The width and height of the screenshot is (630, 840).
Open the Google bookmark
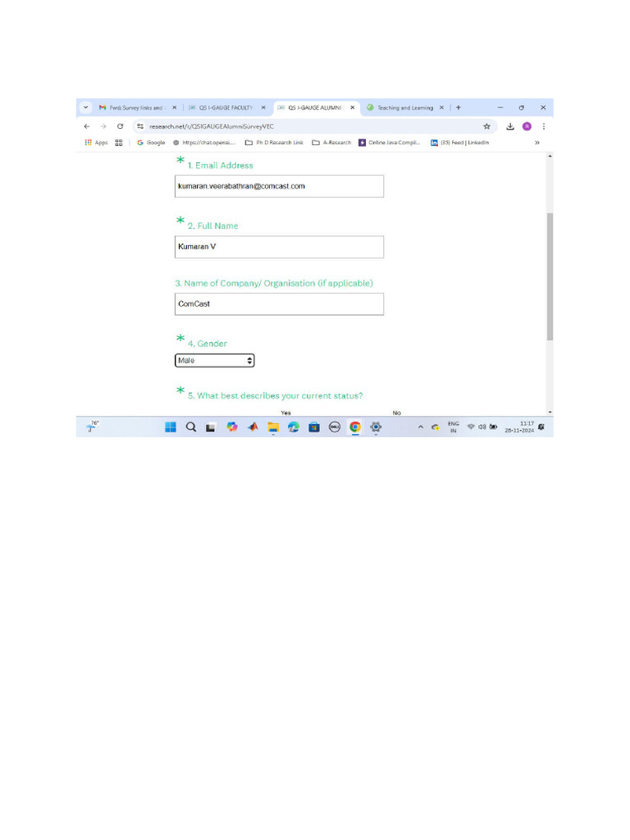(x=151, y=143)
